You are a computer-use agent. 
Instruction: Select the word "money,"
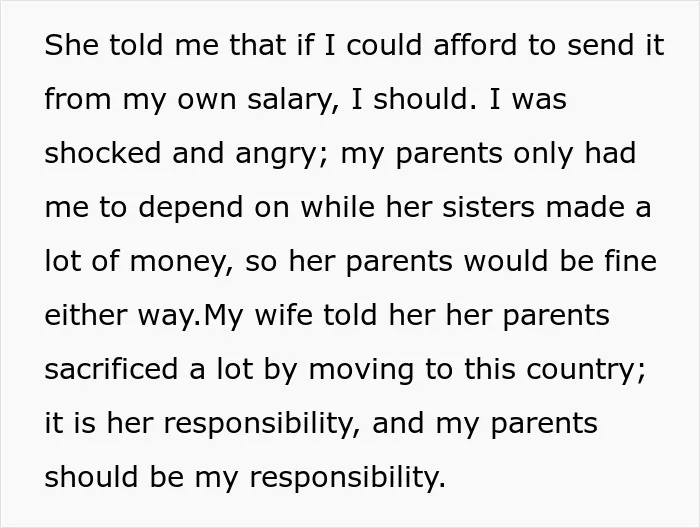181,262
